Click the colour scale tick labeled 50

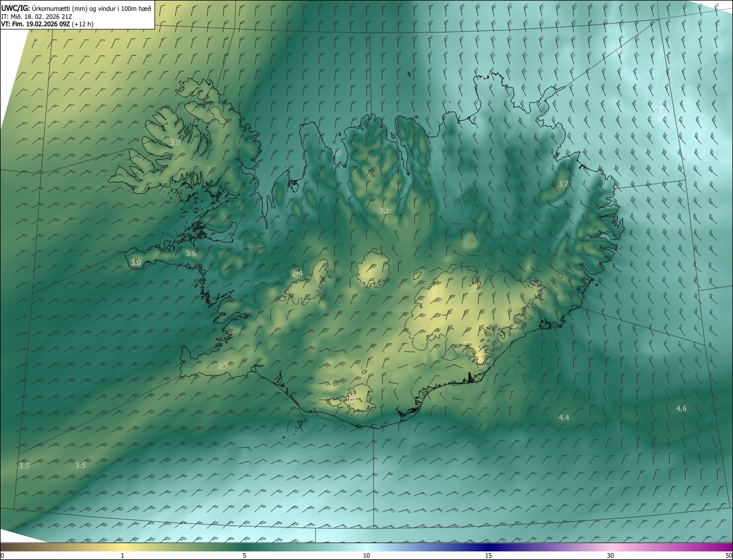pyautogui.click(x=728, y=555)
